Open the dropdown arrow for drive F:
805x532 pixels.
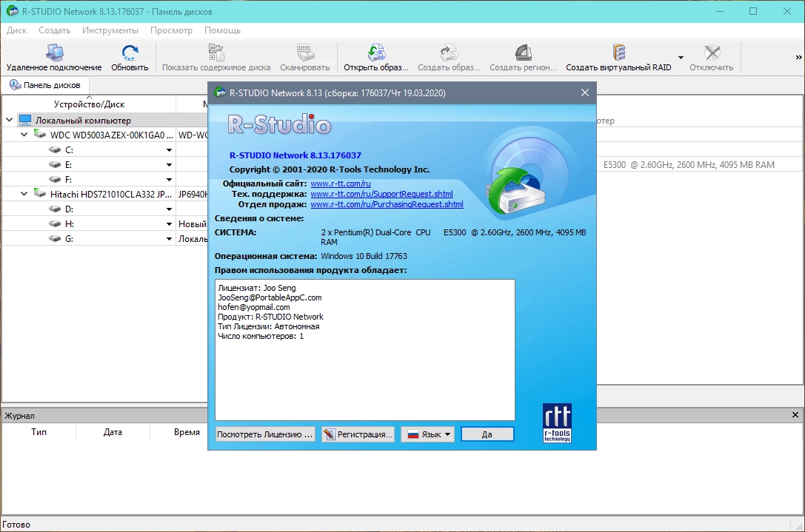[x=169, y=180]
